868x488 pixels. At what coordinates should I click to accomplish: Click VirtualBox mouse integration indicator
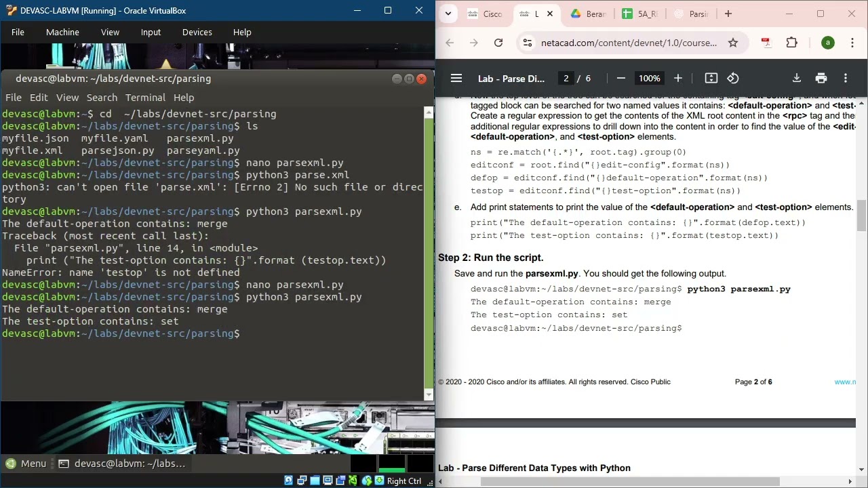tap(367, 481)
